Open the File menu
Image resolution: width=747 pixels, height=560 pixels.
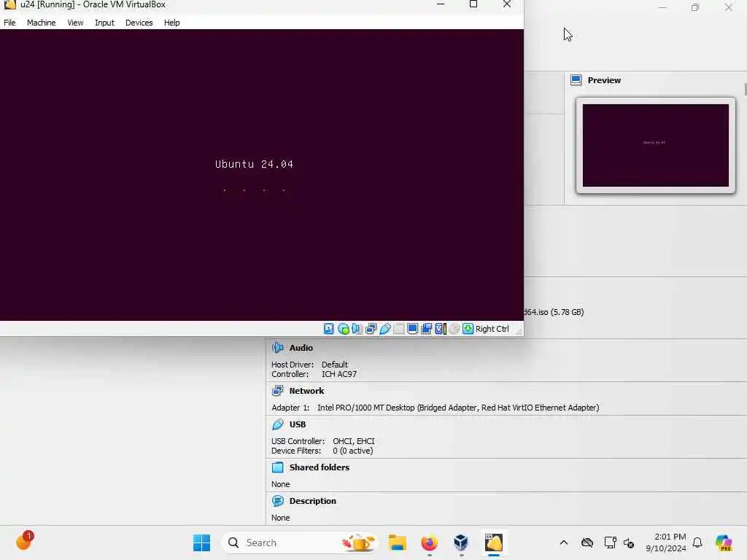tap(9, 23)
